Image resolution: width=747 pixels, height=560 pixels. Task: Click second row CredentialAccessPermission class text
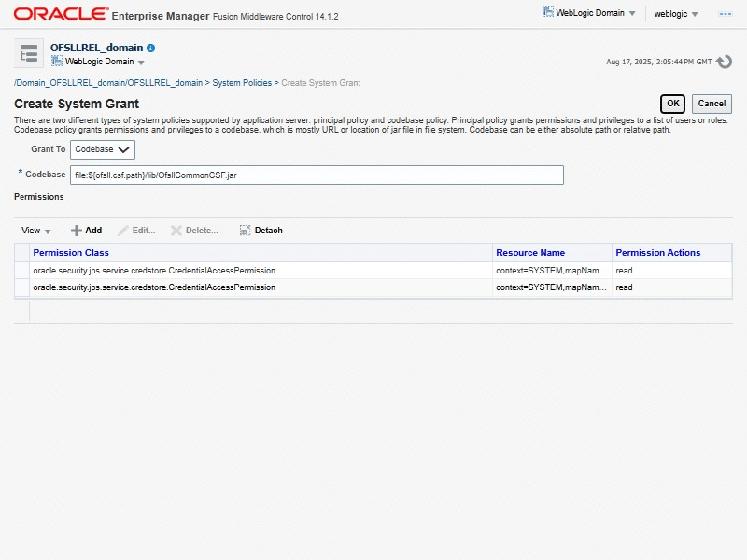click(154, 287)
